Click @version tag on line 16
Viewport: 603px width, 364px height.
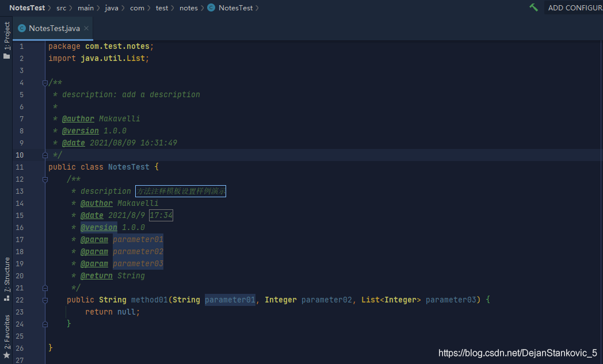(x=99, y=228)
